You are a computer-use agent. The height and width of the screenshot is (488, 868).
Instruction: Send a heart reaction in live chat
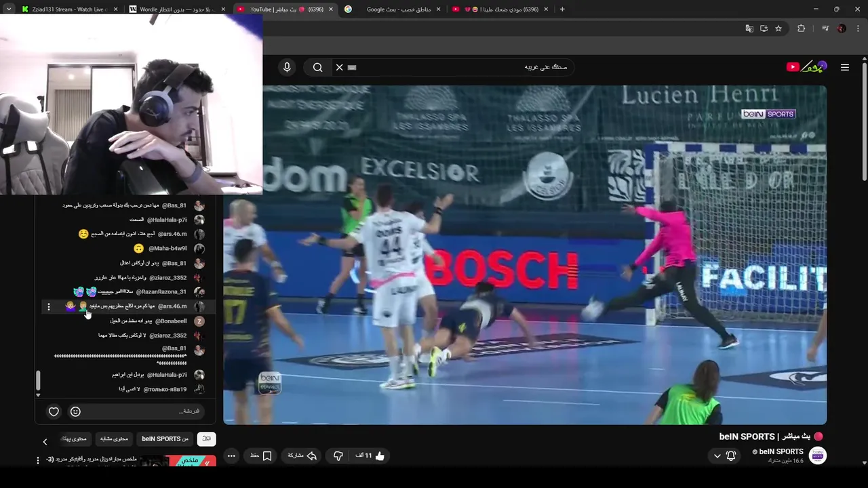point(54,411)
